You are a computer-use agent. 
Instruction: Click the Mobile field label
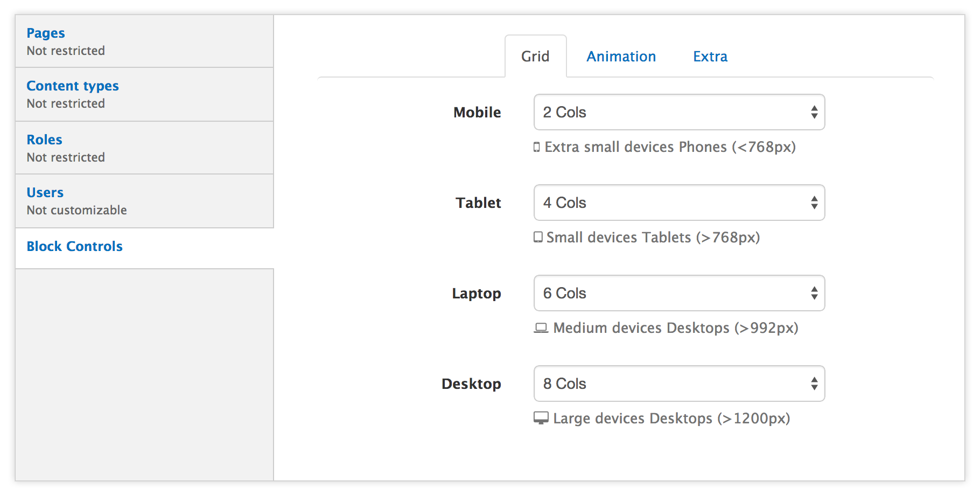point(477,113)
